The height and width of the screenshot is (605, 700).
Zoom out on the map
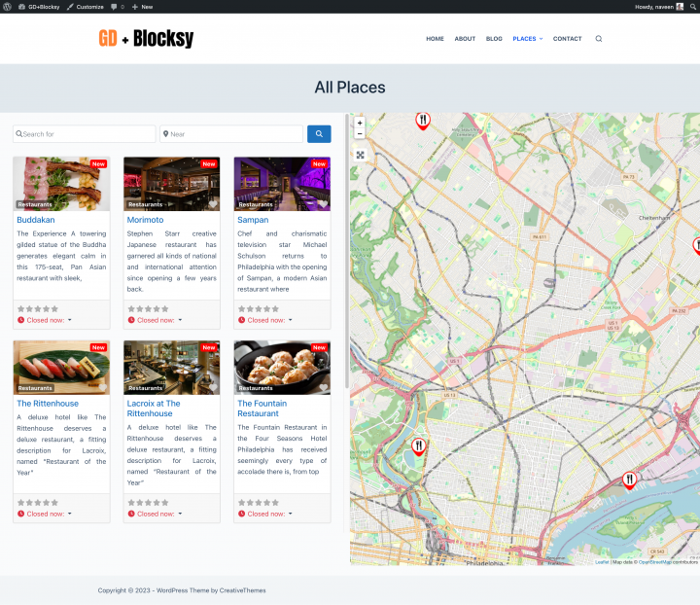(360, 134)
